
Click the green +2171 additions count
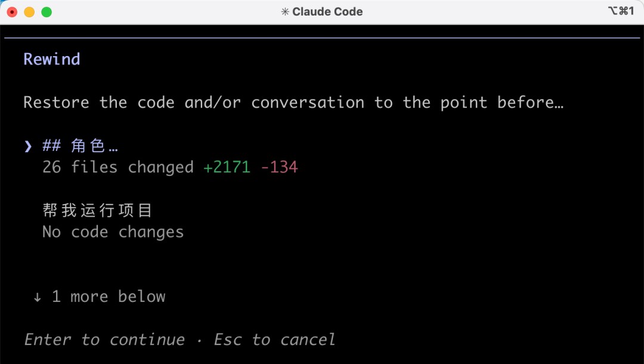227,167
